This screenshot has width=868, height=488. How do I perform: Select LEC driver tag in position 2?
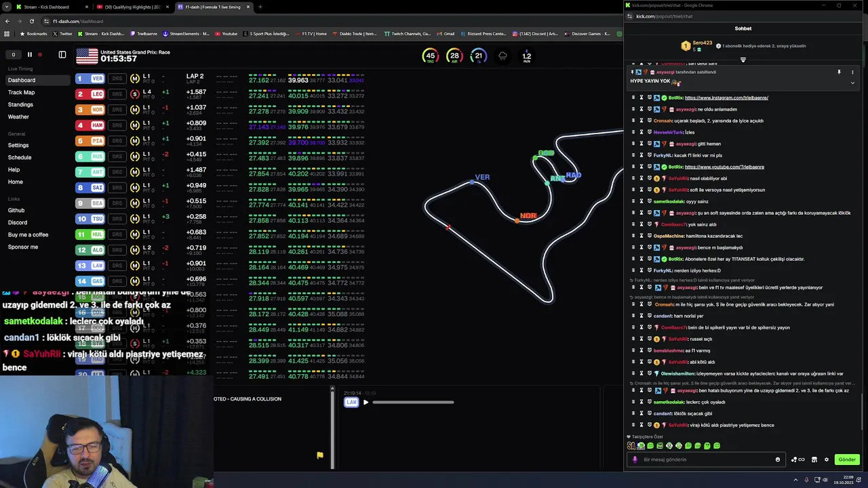click(90, 94)
